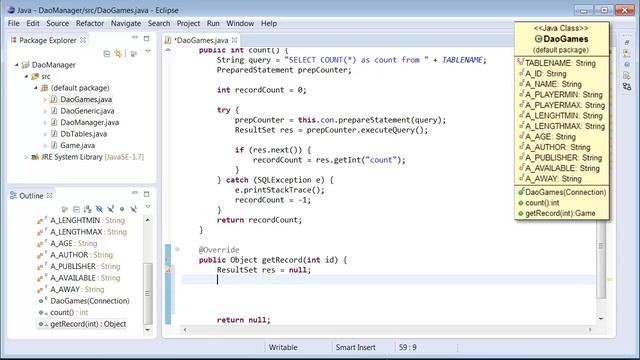Open the Help menu

269,23
